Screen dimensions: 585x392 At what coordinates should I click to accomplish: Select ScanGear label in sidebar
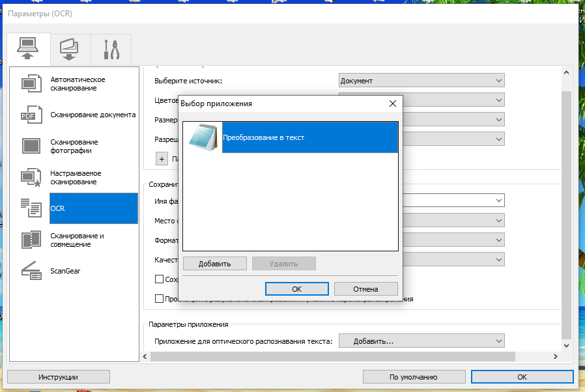[65, 271]
